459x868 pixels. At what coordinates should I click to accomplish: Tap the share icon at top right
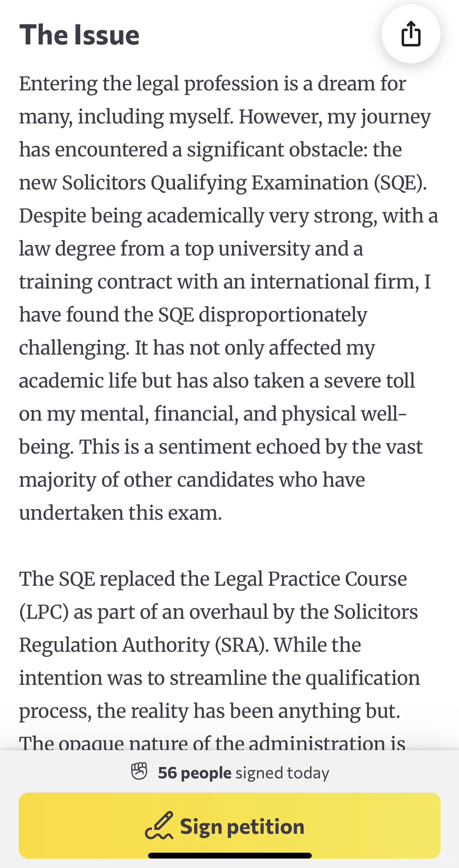(x=411, y=34)
